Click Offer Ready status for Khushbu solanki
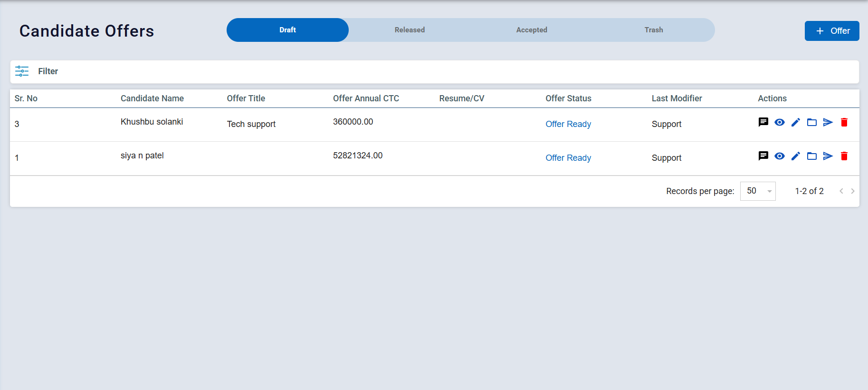The height and width of the screenshot is (390, 868). pyautogui.click(x=568, y=124)
